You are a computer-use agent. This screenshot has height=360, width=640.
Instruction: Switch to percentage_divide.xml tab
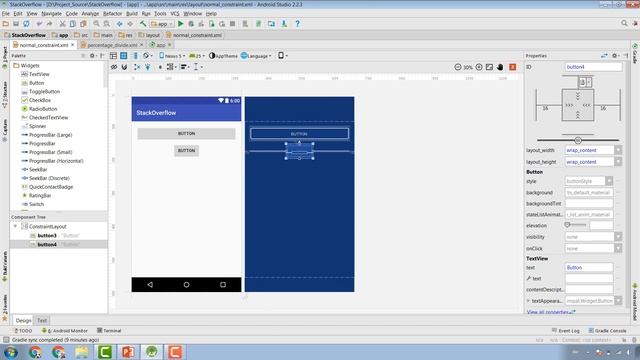coord(112,45)
